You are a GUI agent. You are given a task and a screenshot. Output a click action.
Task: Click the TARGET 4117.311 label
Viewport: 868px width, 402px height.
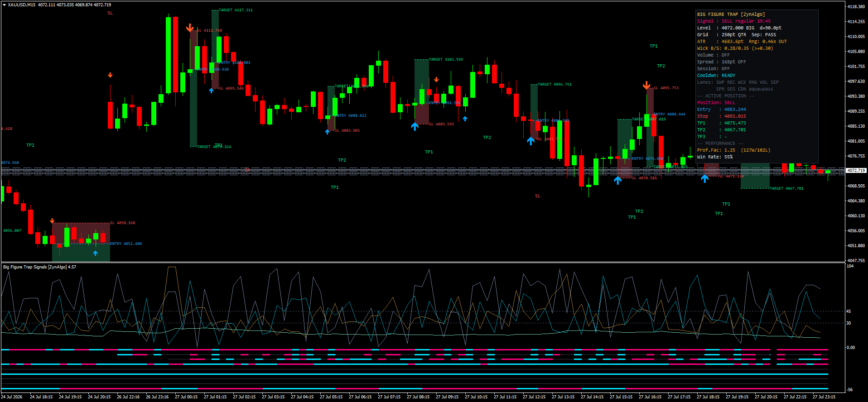tap(236, 10)
